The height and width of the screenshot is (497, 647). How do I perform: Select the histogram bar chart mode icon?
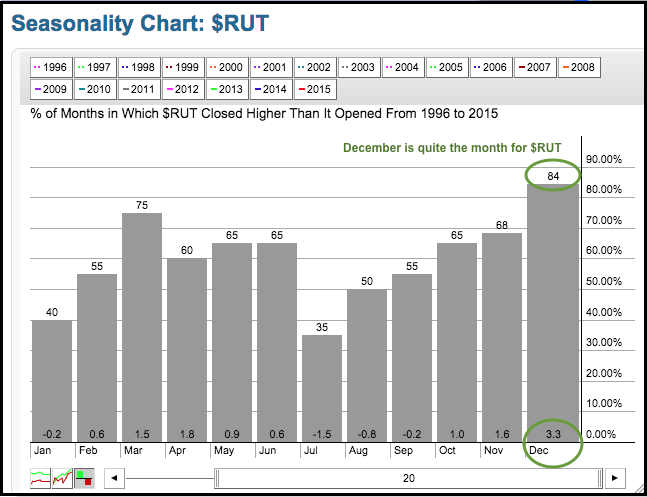pyautogui.click(x=83, y=478)
